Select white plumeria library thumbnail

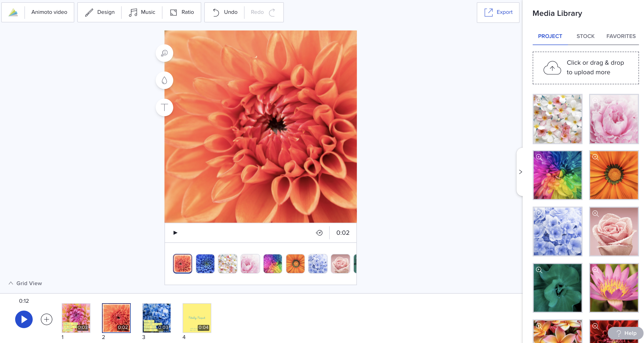click(x=558, y=119)
